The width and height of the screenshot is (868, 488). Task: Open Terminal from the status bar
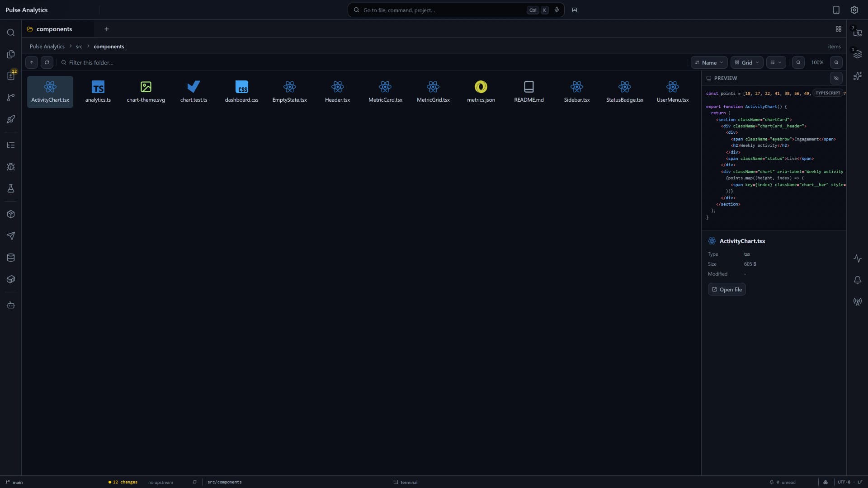pyautogui.click(x=406, y=482)
